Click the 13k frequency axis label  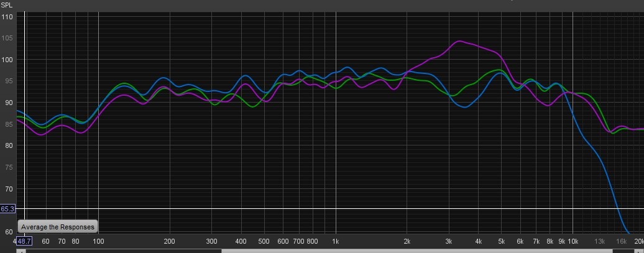pyautogui.click(x=600, y=241)
